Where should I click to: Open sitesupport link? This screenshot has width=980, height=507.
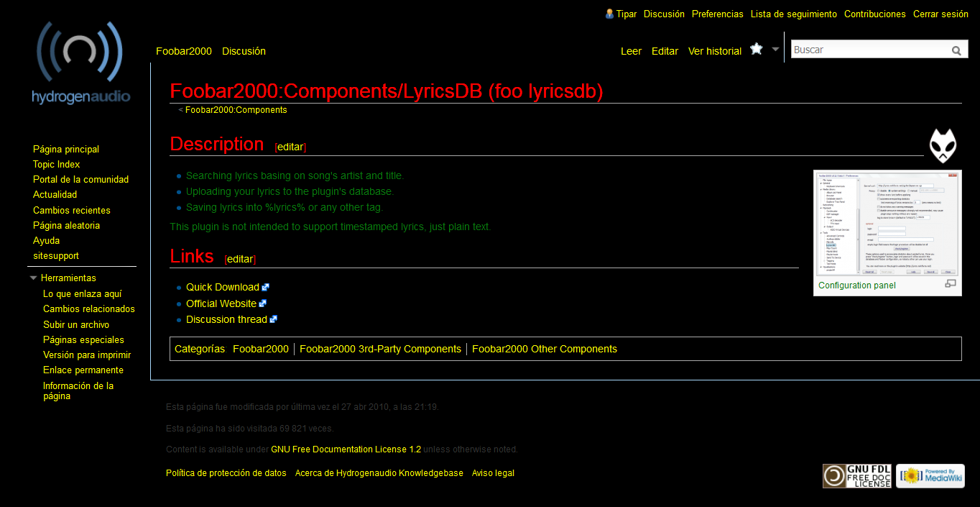[56, 255]
